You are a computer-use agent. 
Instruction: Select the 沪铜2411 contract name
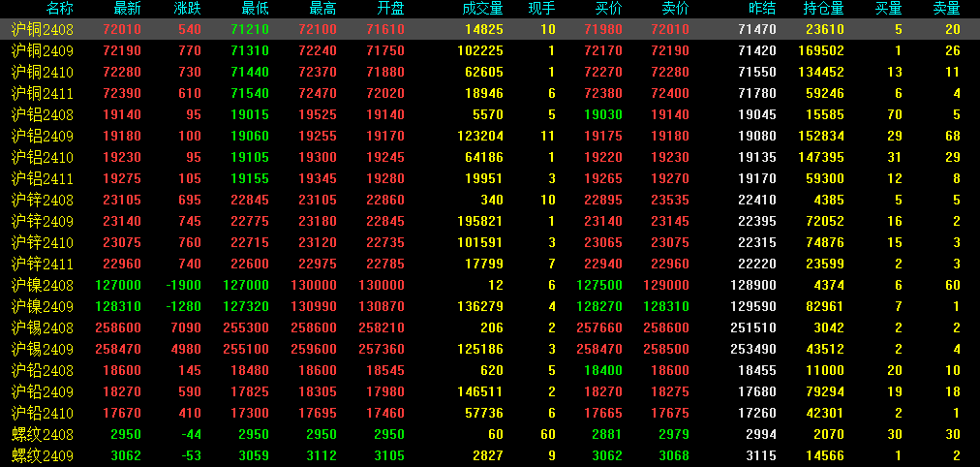pyautogui.click(x=43, y=93)
